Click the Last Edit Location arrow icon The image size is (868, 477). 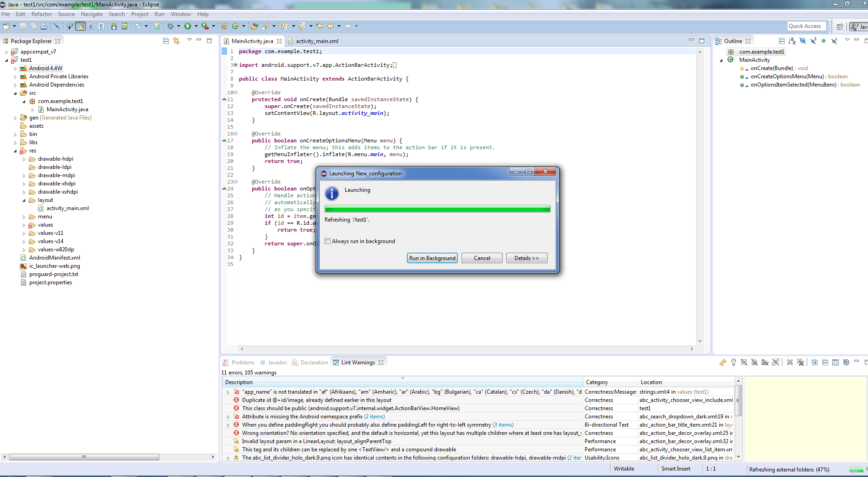[x=320, y=27]
